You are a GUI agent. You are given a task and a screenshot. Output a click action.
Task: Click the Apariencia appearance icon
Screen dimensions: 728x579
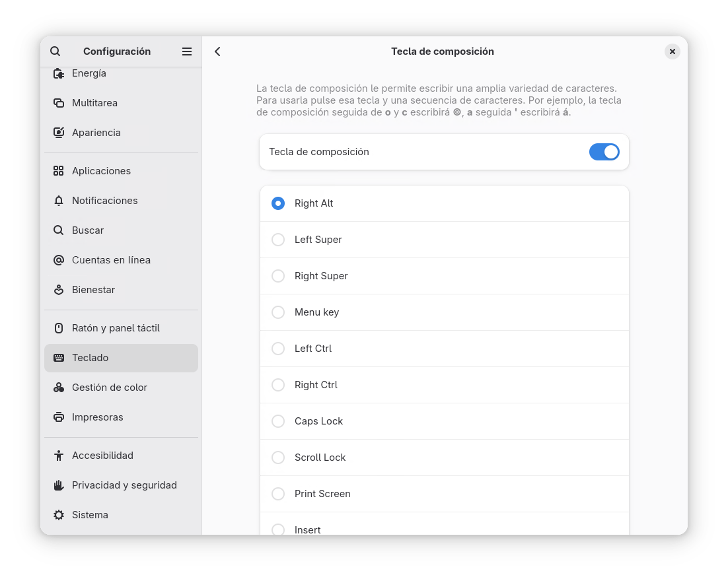tap(58, 133)
